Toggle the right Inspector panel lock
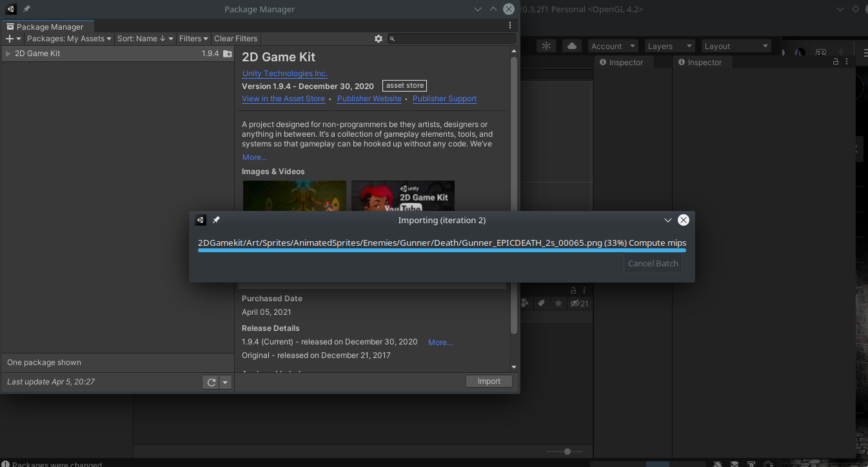 pos(836,61)
